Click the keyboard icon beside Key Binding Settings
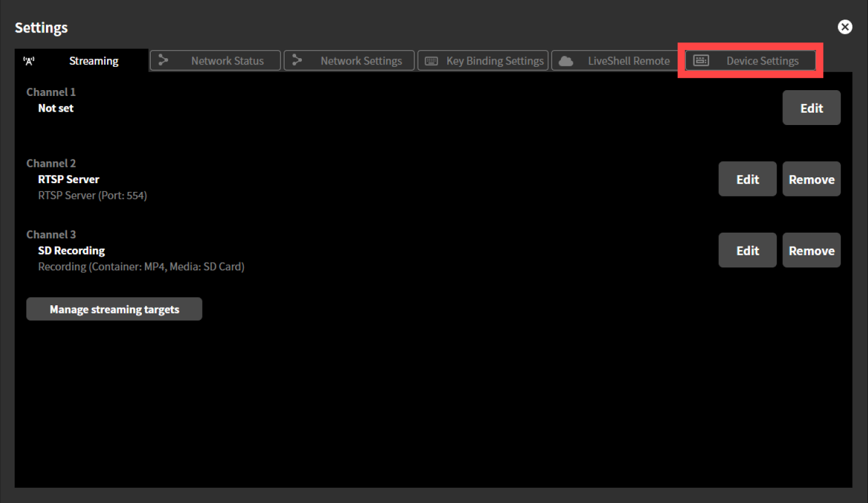Screen dimensions: 868x503 pos(431,60)
